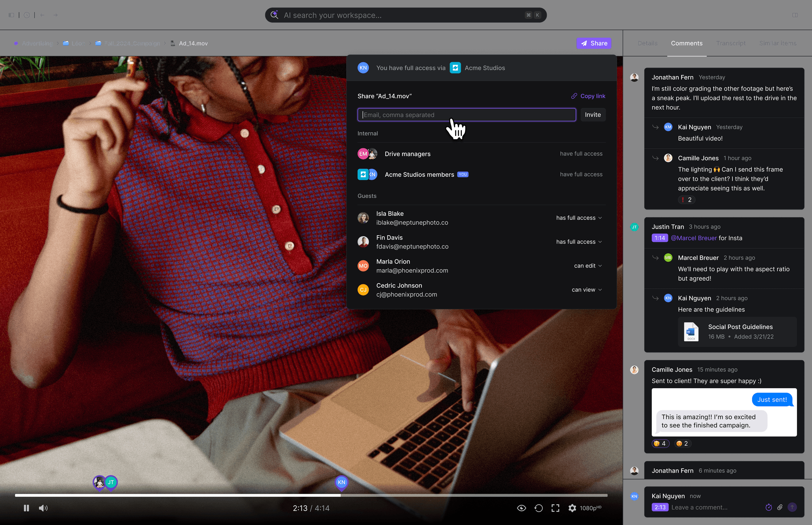The height and width of the screenshot is (525, 812).
Task: Send comment with arrow button
Action: (792, 507)
